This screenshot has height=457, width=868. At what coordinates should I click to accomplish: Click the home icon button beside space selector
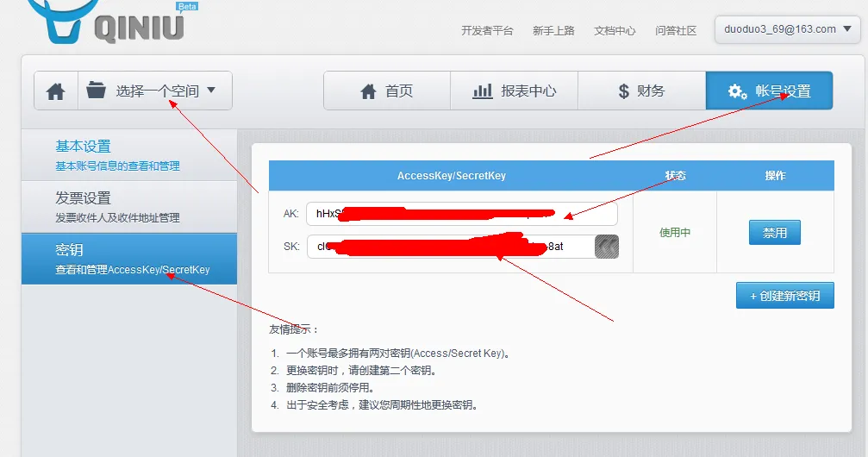pos(56,91)
